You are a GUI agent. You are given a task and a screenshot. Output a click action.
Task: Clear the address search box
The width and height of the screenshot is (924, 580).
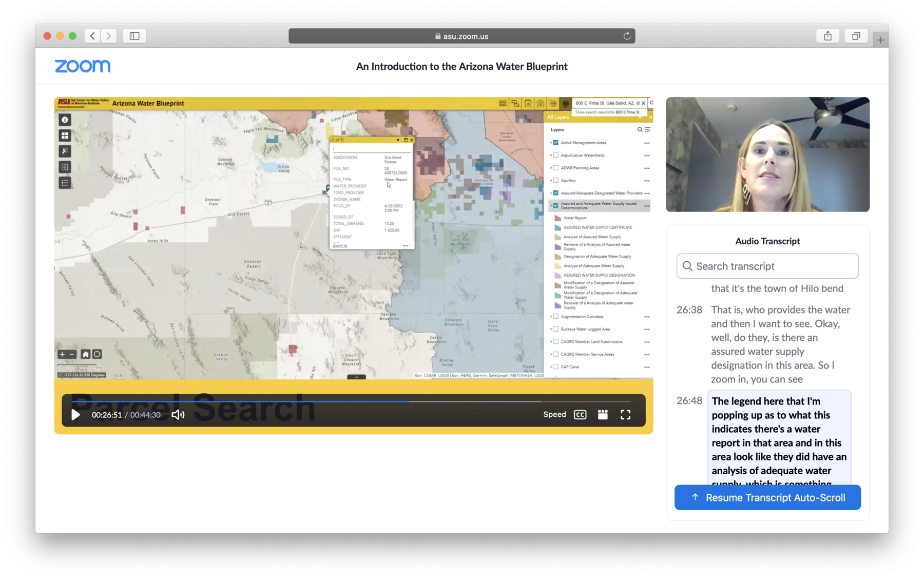(643, 103)
